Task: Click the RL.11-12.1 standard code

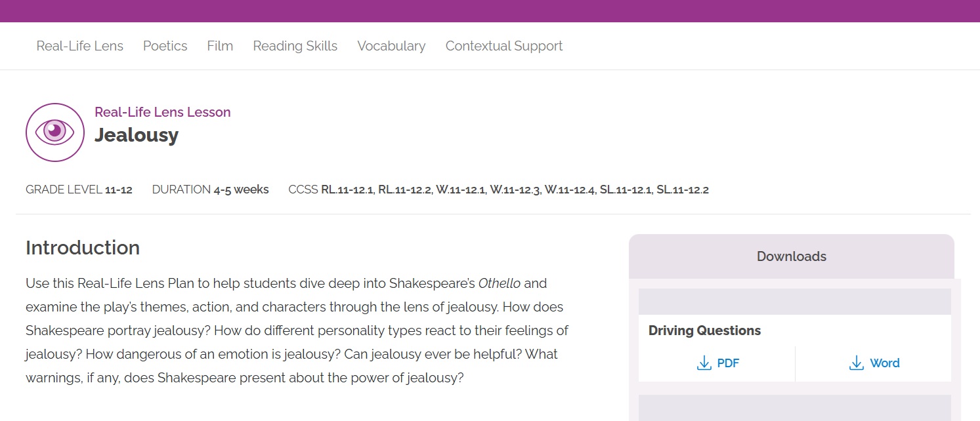Action: coord(347,190)
